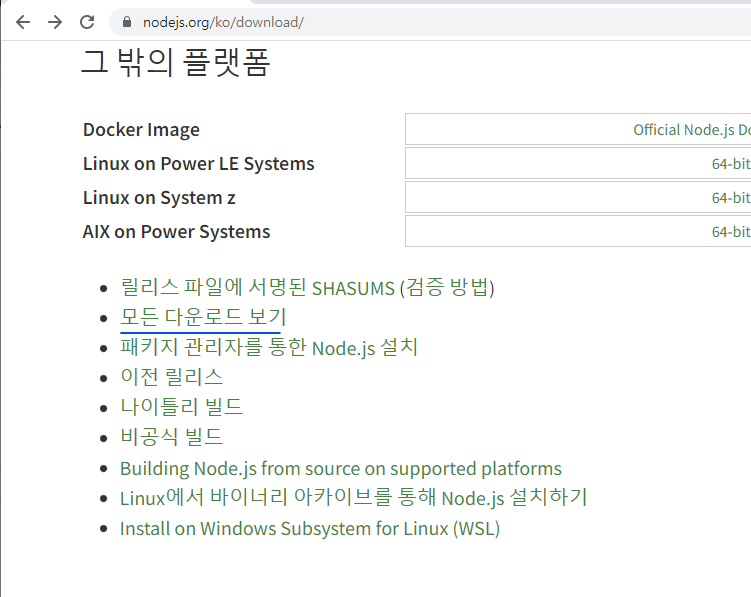Go forward to the next page

[55, 22]
